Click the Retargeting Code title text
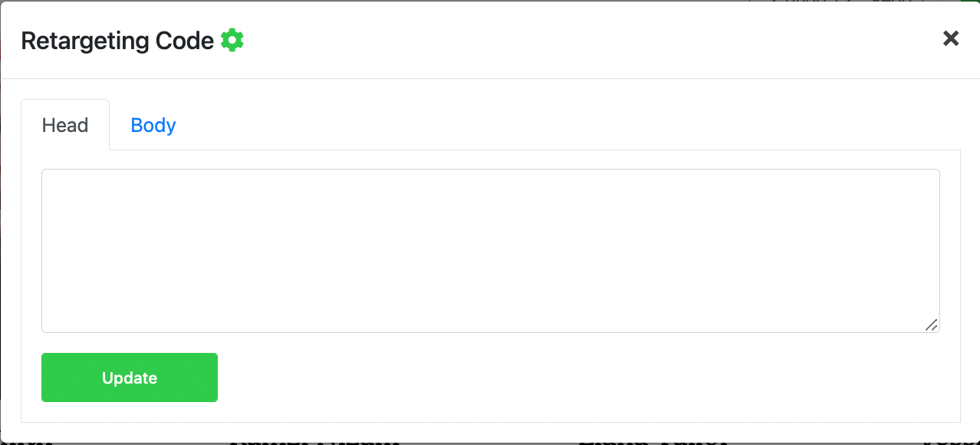This screenshot has height=445, width=980. [117, 41]
